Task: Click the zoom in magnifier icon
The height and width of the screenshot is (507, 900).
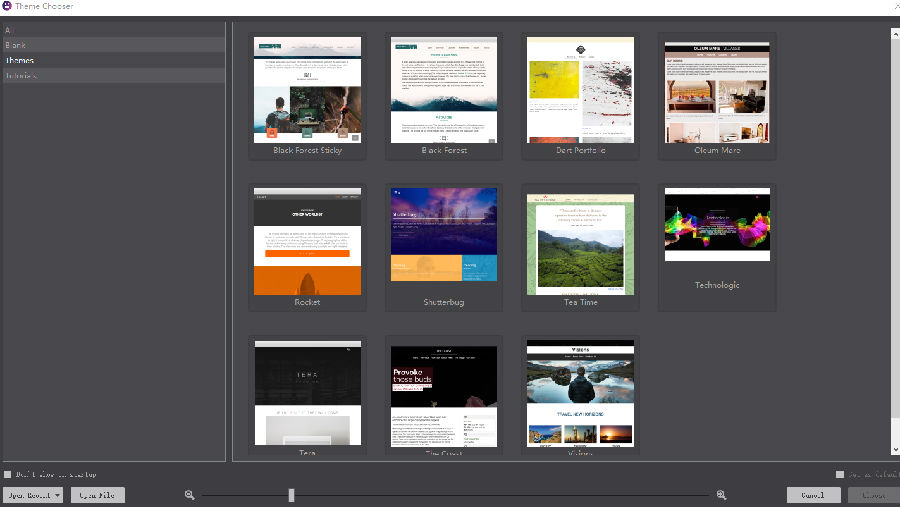Action: click(x=721, y=495)
